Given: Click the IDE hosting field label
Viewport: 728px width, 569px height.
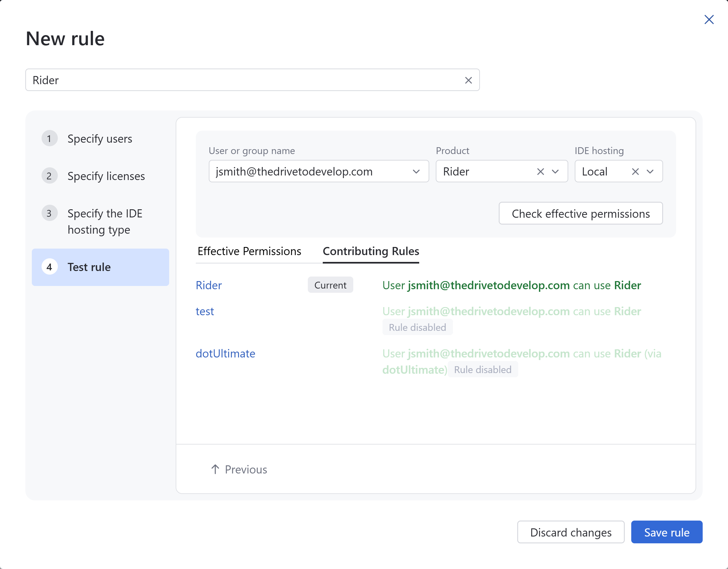Looking at the screenshot, I should coord(599,151).
